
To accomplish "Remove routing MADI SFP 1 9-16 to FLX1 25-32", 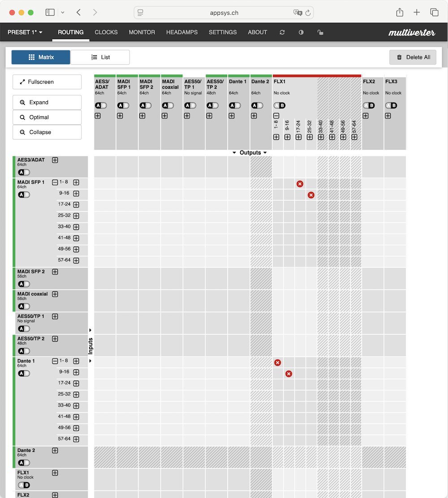I will pos(311,195).
